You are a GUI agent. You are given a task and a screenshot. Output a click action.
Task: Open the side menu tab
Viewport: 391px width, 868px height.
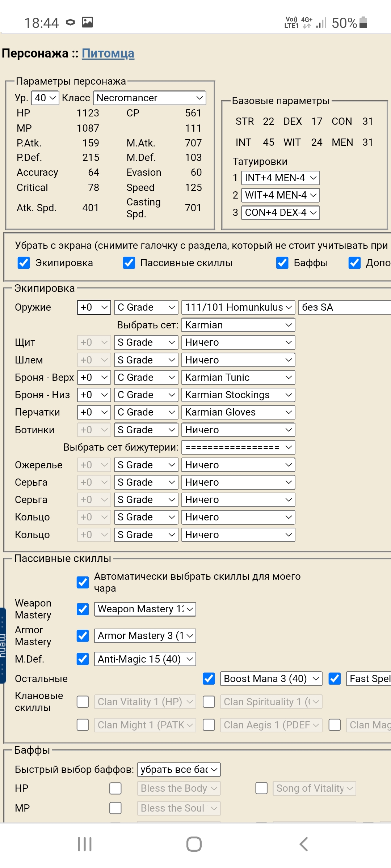click(3, 646)
